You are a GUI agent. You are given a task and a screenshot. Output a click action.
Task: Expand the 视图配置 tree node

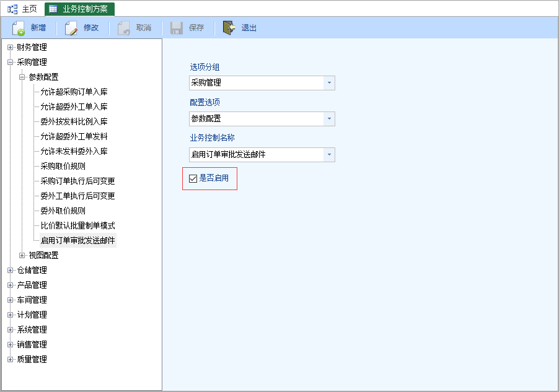[22, 256]
